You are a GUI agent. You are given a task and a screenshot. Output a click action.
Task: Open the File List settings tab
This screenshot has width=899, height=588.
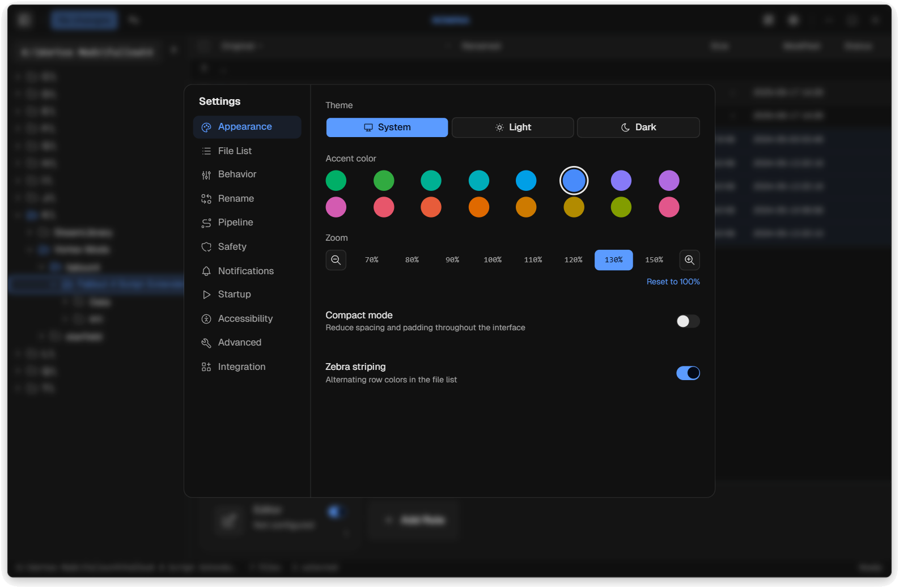click(x=235, y=151)
